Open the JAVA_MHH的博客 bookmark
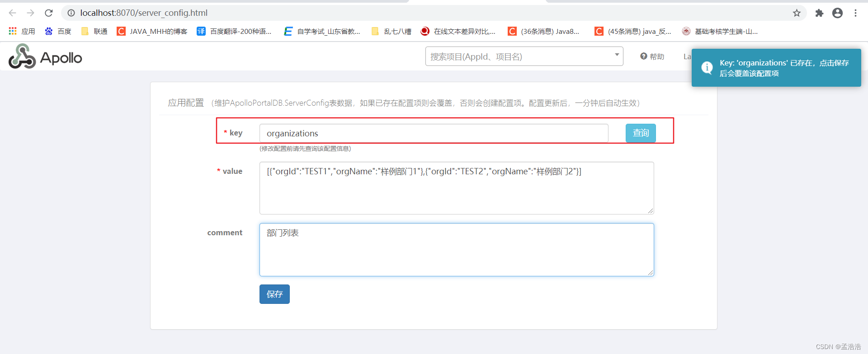 point(152,31)
